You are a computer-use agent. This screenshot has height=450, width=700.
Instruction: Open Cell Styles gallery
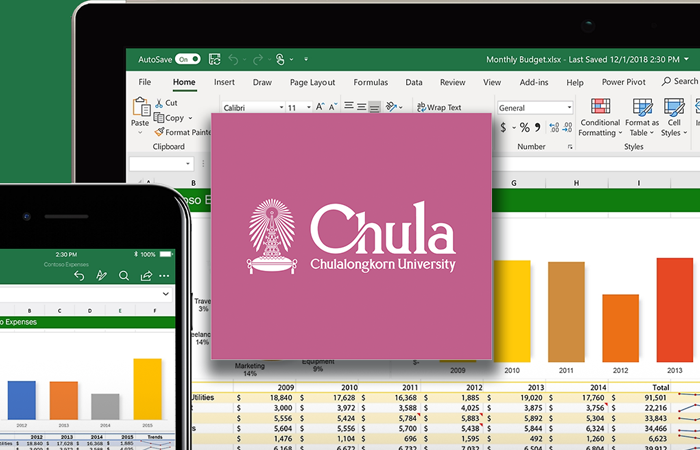(674, 117)
